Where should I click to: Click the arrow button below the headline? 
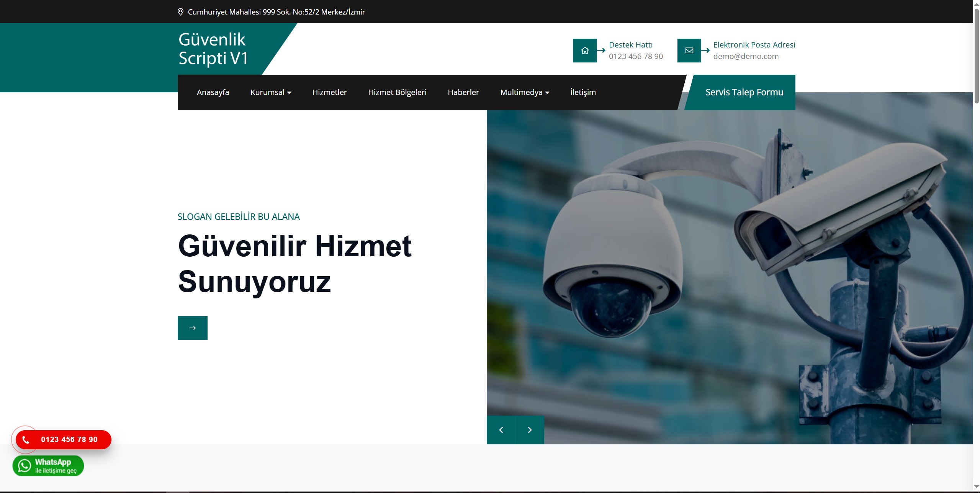[192, 328]
